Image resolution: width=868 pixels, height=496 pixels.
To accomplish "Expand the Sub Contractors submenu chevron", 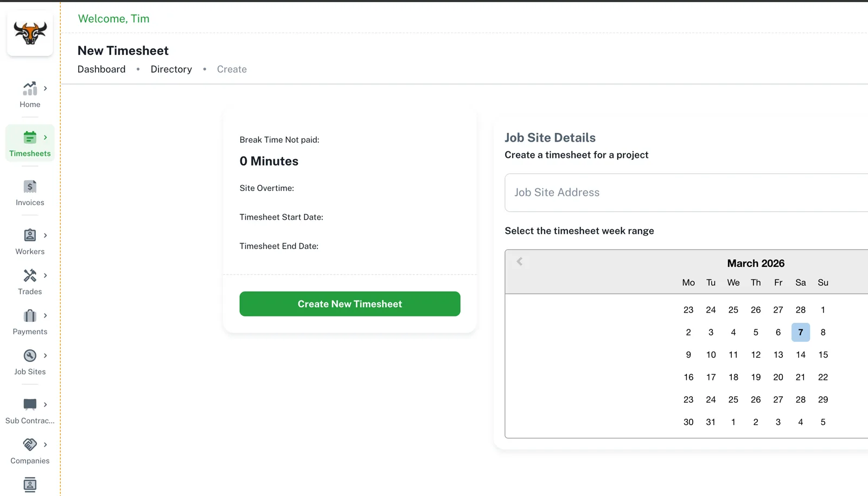I will click(x=46, y=405).
